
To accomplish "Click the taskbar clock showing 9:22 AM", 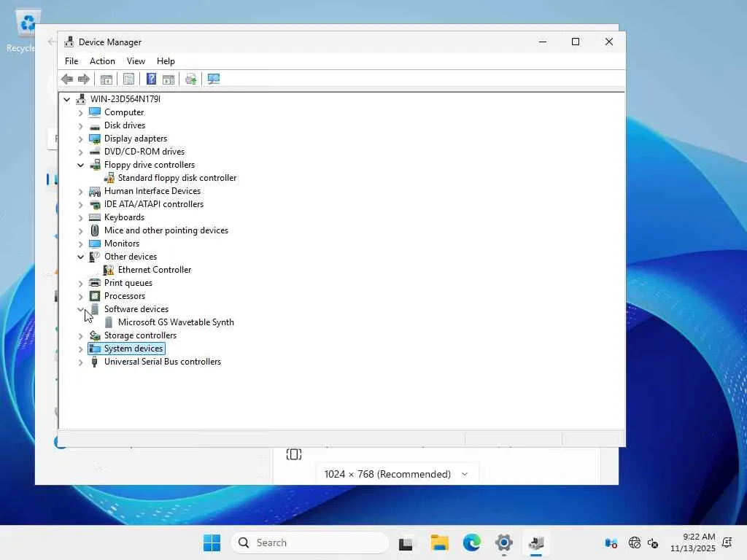I will click(693, 542).
